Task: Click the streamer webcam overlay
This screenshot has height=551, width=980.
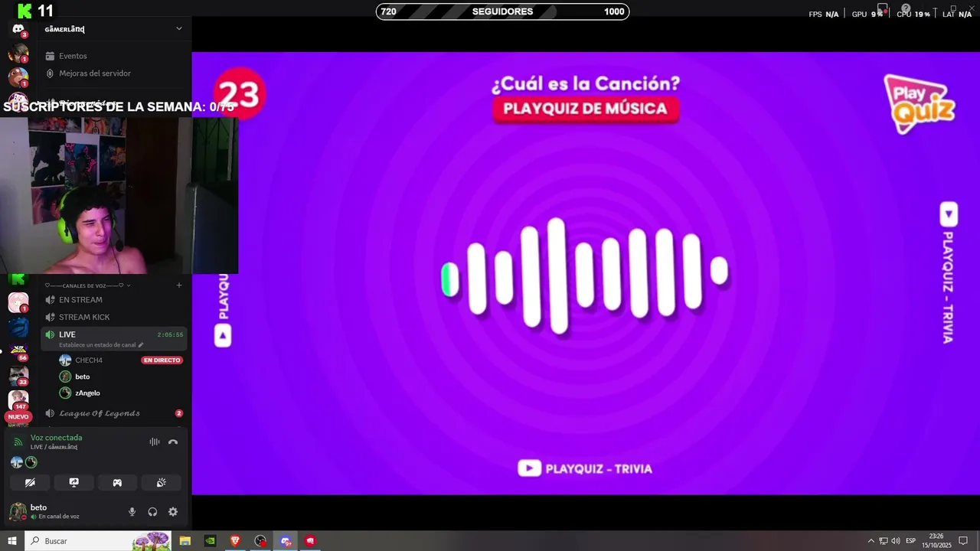Action: pyautogui.click(x=119, y=195)
